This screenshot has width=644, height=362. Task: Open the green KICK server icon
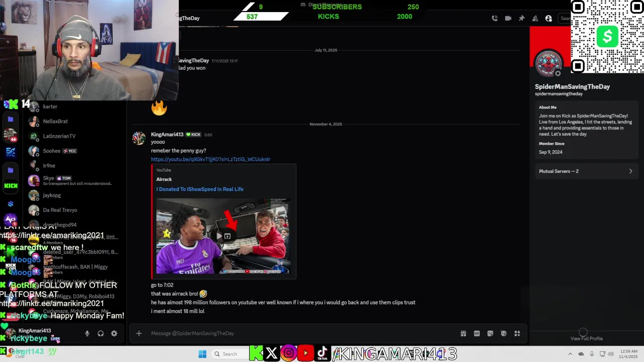point(11,186)
